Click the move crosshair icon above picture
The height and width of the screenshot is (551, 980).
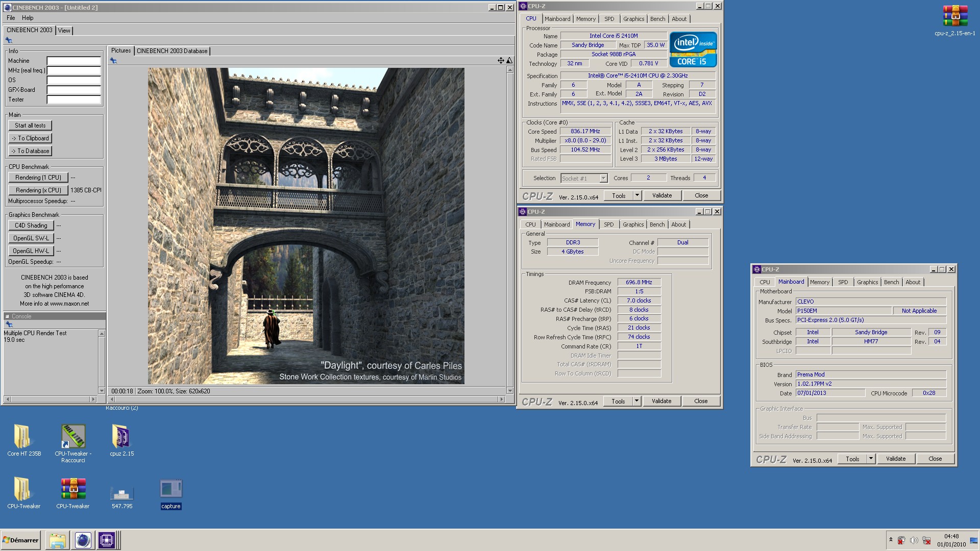(501, 60)
